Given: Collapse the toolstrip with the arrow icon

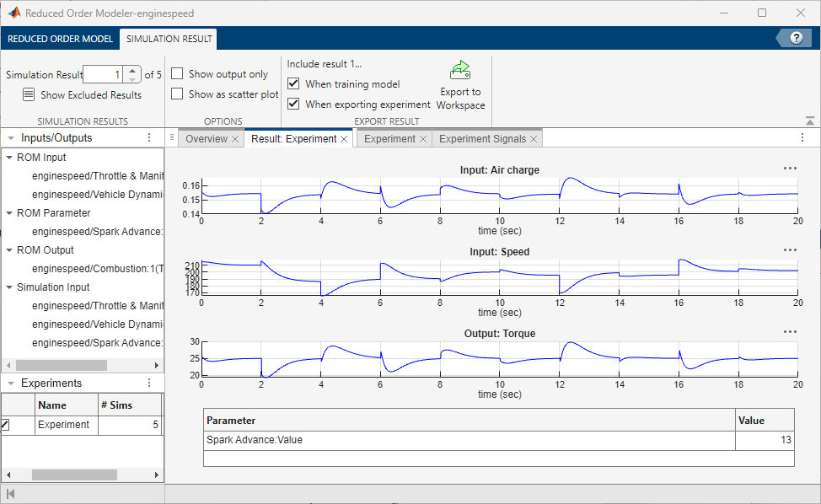Looking at the screenshot, I should click(809, 120).
